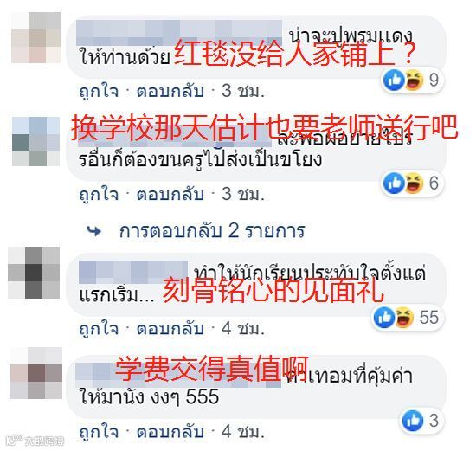Reply to the last comment via ตอบกลับ
Screen dimensions: 476x451
(170, 432)
